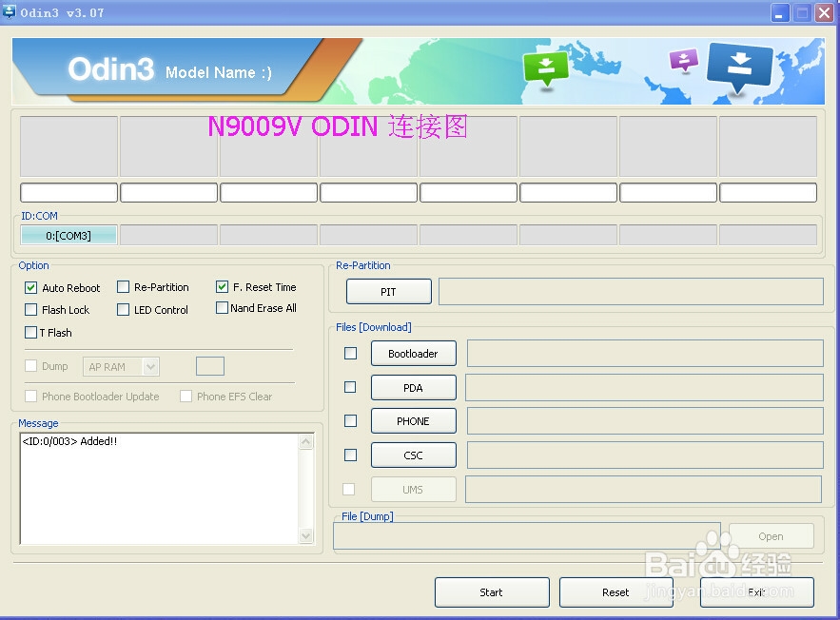Tick the checkbox beside CSC
840x620 pixels.
pos(350,455)
